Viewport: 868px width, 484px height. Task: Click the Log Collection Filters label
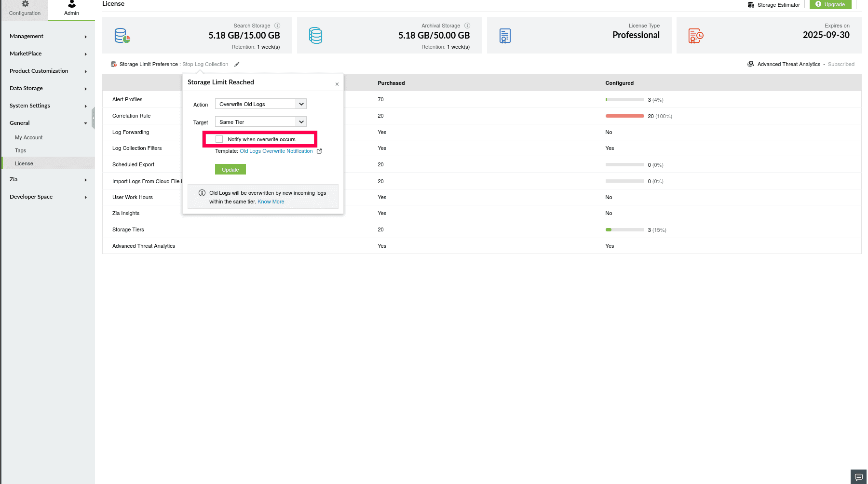point(137,148)
